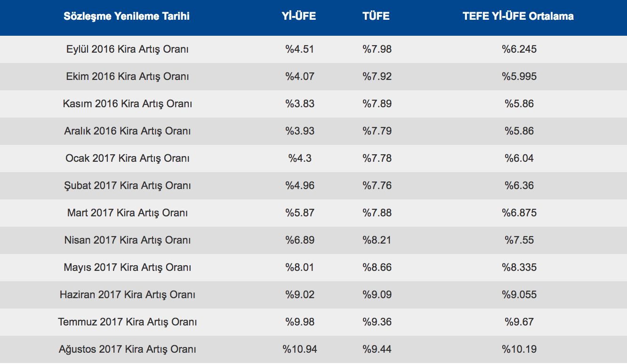Click the TEFE Yİ-ÜFE Ortalama header
Image resolution: width=627 pixels, height=364 pixels.
coord(518,16)
